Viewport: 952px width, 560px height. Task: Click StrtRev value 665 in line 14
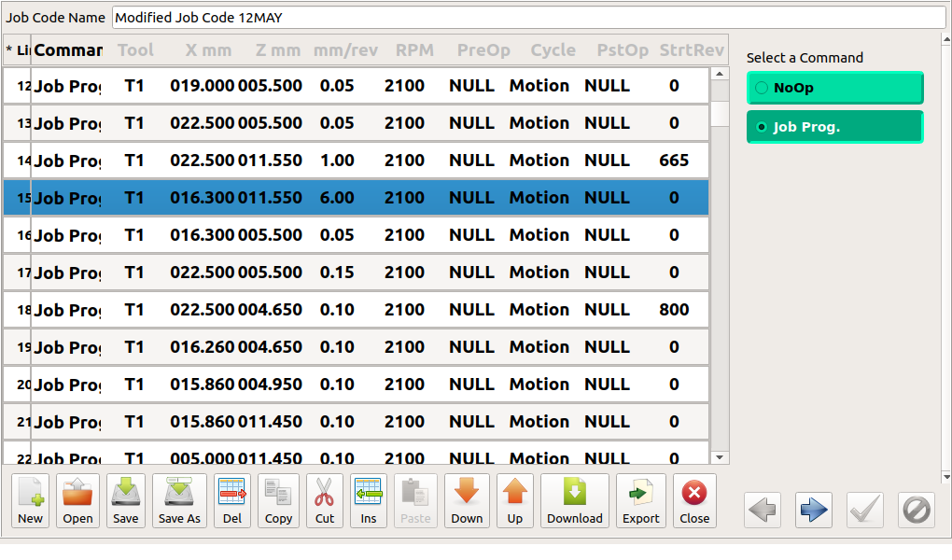tap(674, 161)
